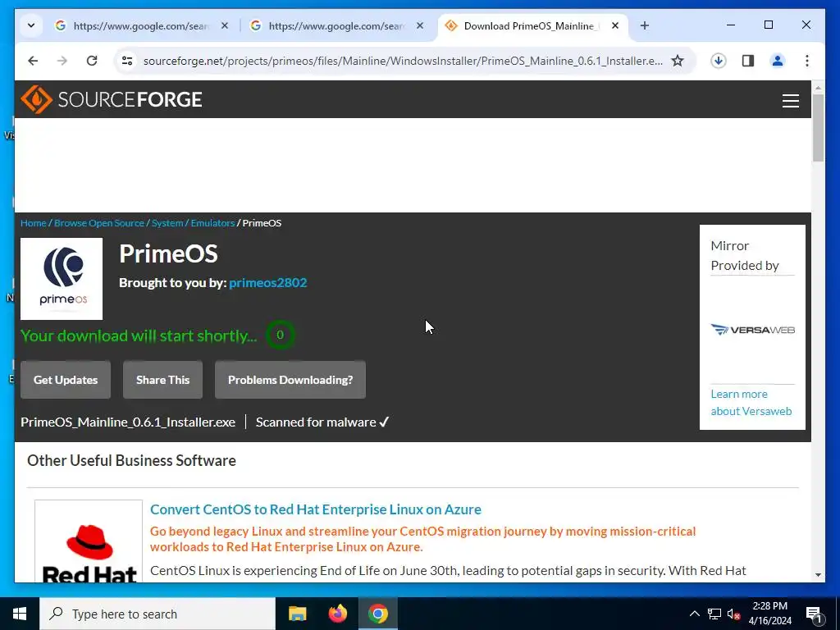
Task: Open Learn more about Versaweb link
Action: coord(751,402)
